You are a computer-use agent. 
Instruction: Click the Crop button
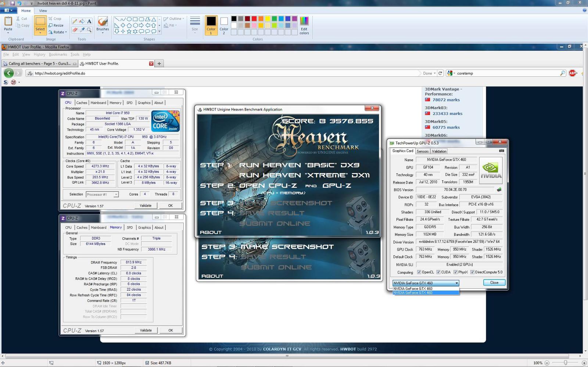click(55, 18)
